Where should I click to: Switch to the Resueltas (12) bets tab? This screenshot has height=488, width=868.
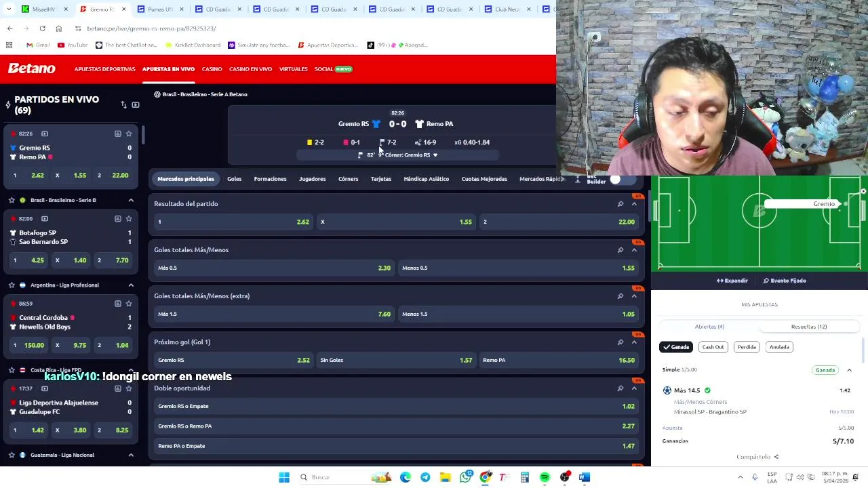point(809,327)
